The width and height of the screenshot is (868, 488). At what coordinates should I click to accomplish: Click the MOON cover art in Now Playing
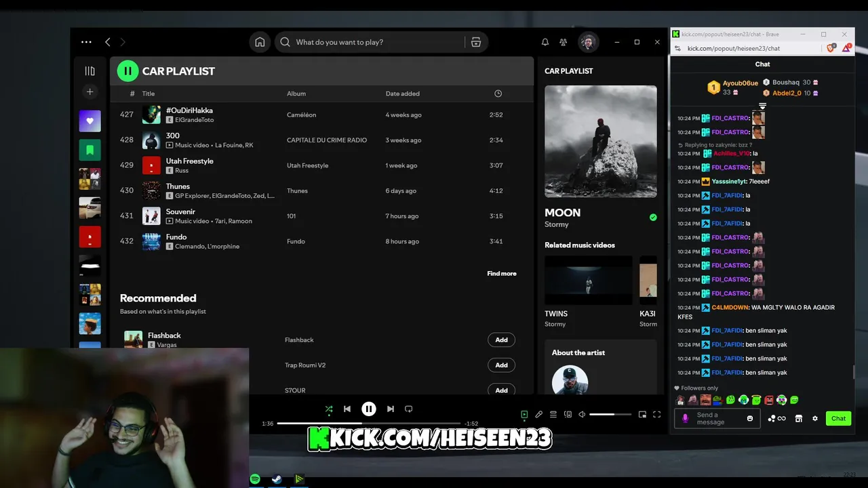click(600, 142)
